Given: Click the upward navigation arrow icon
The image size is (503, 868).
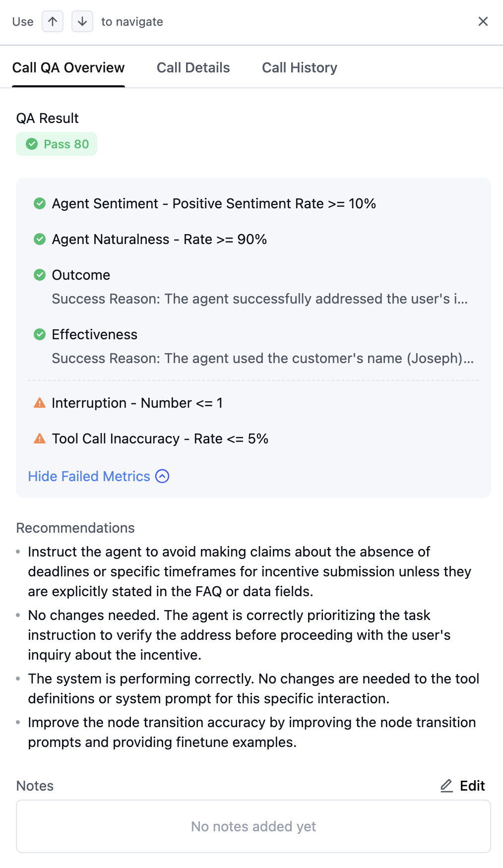Looking at the screenshot, I should pos(52,21).
